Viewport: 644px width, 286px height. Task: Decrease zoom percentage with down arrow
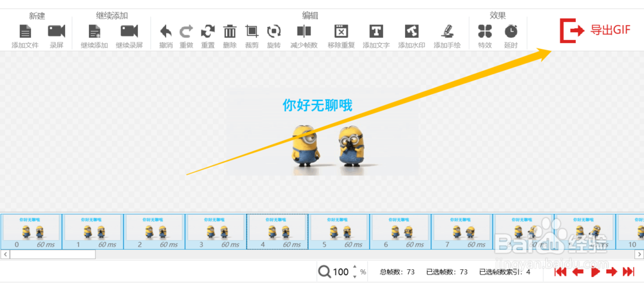(x=354, y=276)
